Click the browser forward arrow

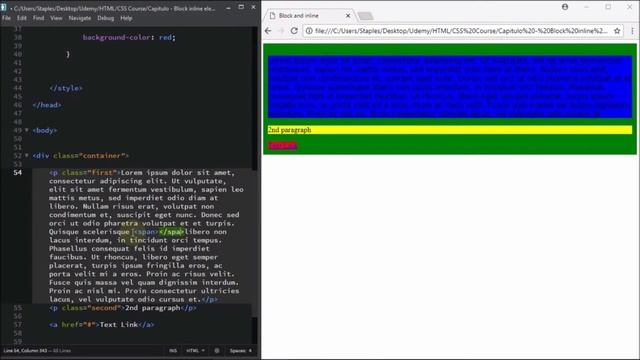tap(281, 31)
